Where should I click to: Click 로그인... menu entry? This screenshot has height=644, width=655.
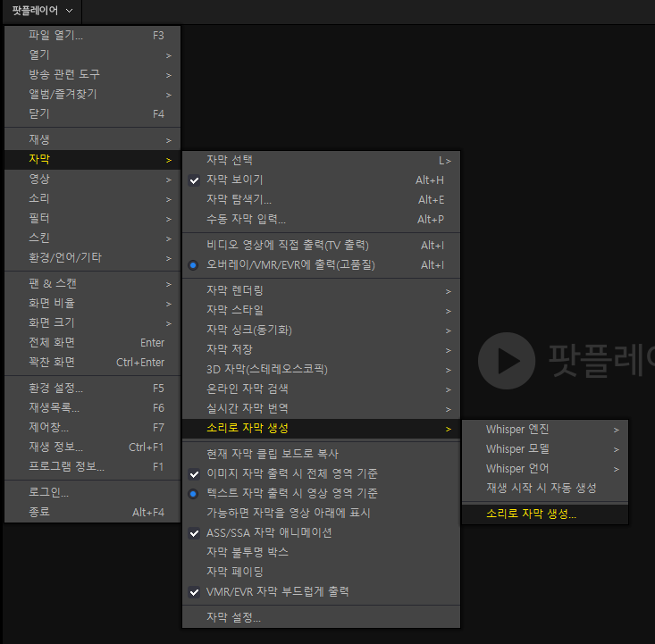(x=92, y=493)
